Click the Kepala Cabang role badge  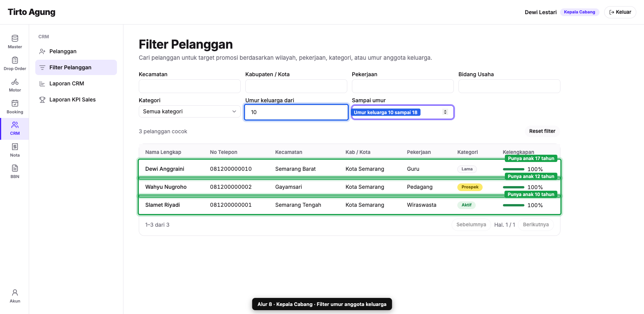click(x=580, y=12)
